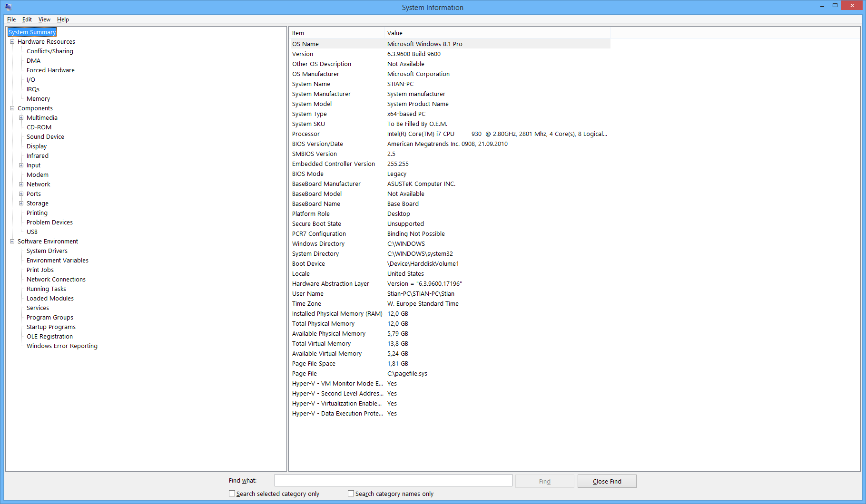
Task: Select Hardware Abstraction Layer row
Action: [x=450, y=284]
